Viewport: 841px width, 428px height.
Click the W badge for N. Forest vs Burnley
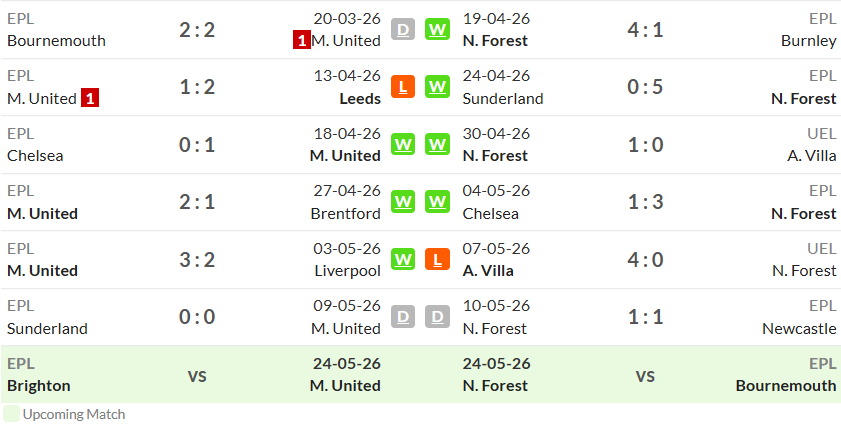(x=437, y=29)
